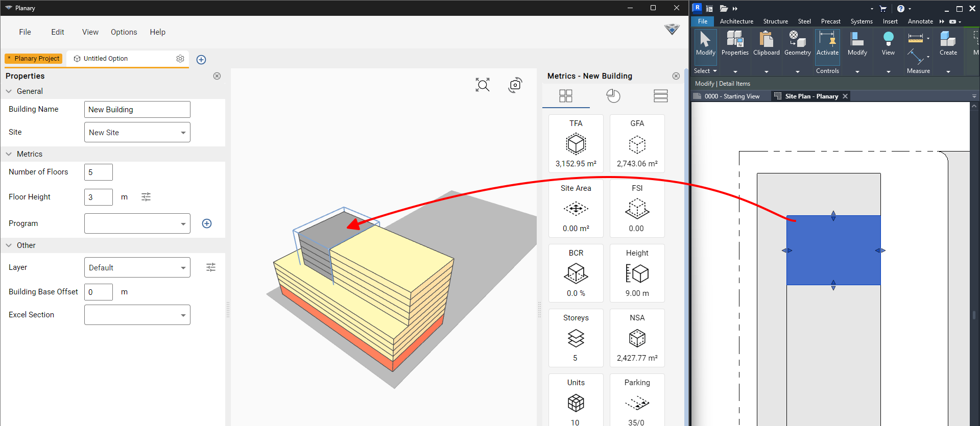
Task: Open the Edit menu in Planary
Action: click(58, 32)
